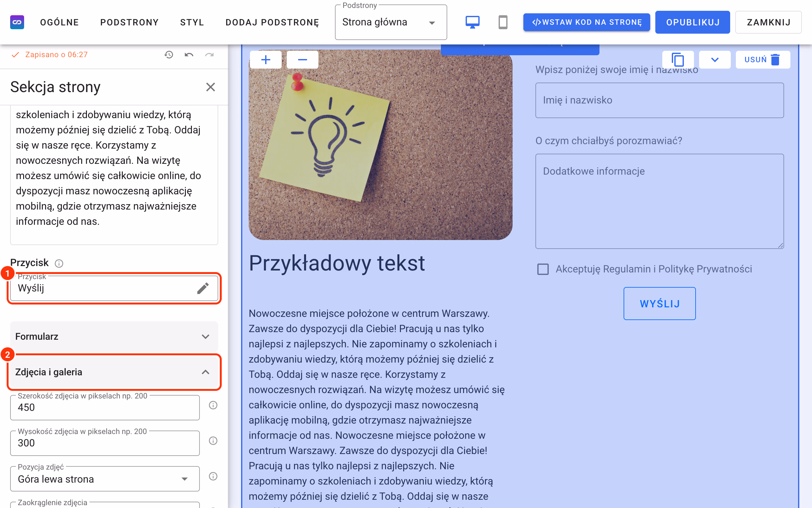Open the Podstrony Strona główna dropdown

391,23
